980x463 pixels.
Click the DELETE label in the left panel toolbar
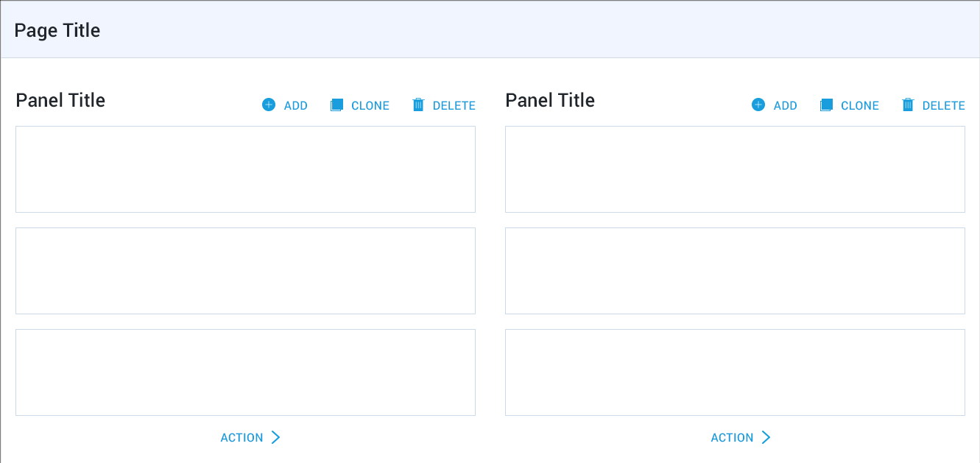point(454,105)
